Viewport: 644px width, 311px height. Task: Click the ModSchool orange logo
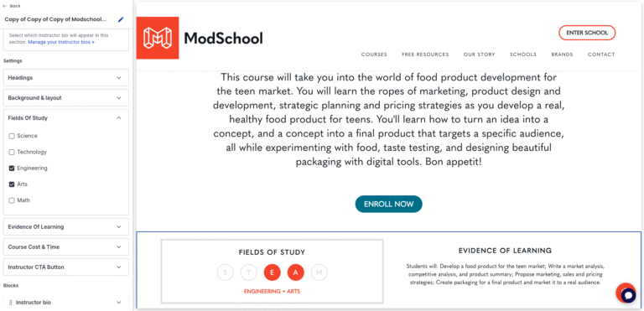tap(158, 38)
